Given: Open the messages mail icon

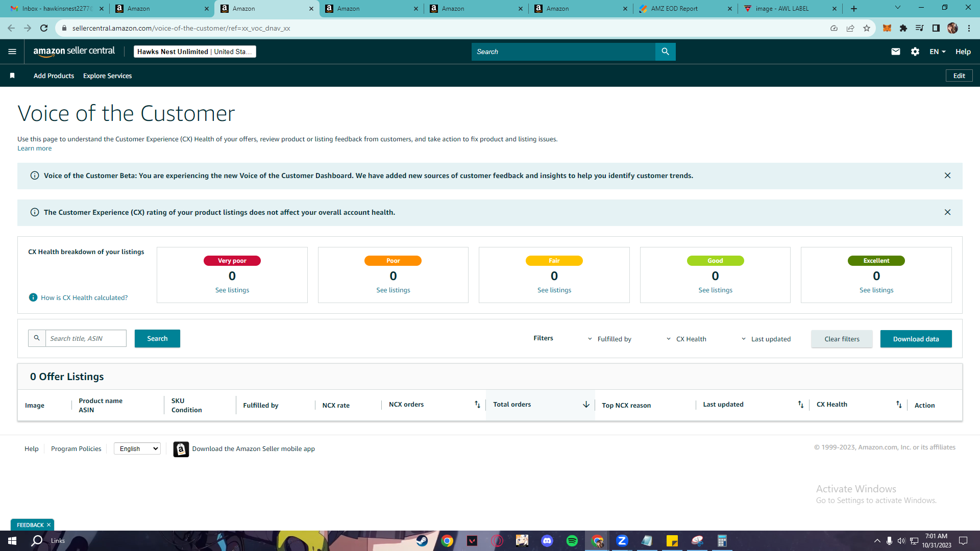Looking at the screenshot, I should [896, 52].
